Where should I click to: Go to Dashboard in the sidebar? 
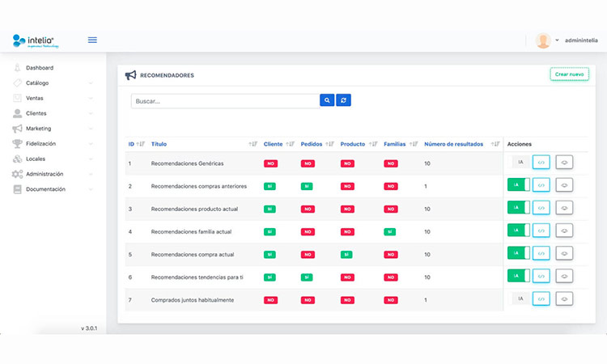(40, 68)
